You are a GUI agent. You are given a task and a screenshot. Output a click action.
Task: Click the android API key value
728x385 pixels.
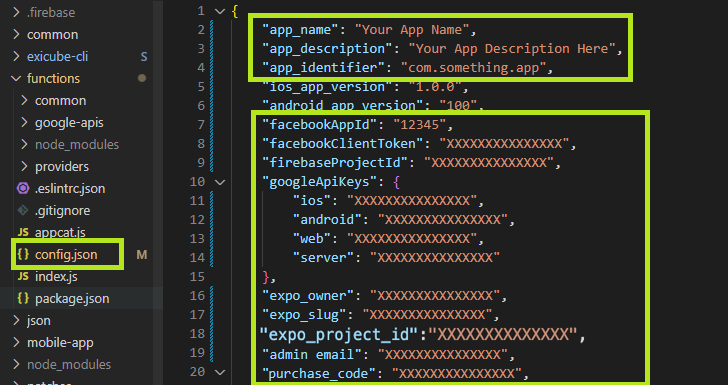(x=443, y=220)
